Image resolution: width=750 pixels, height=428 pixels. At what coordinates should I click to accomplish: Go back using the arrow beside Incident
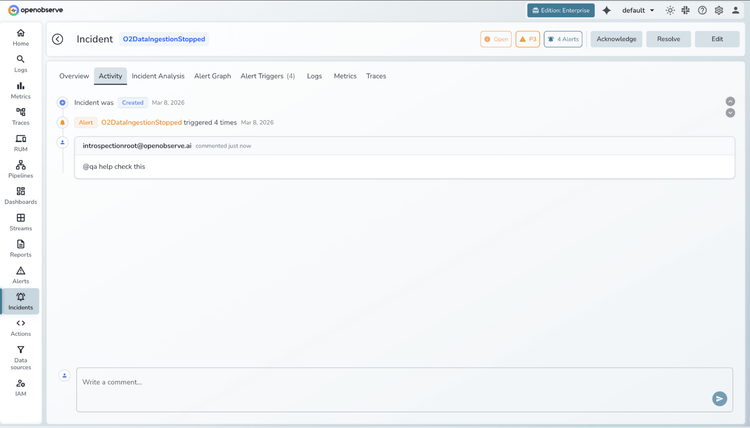(57, 39)
